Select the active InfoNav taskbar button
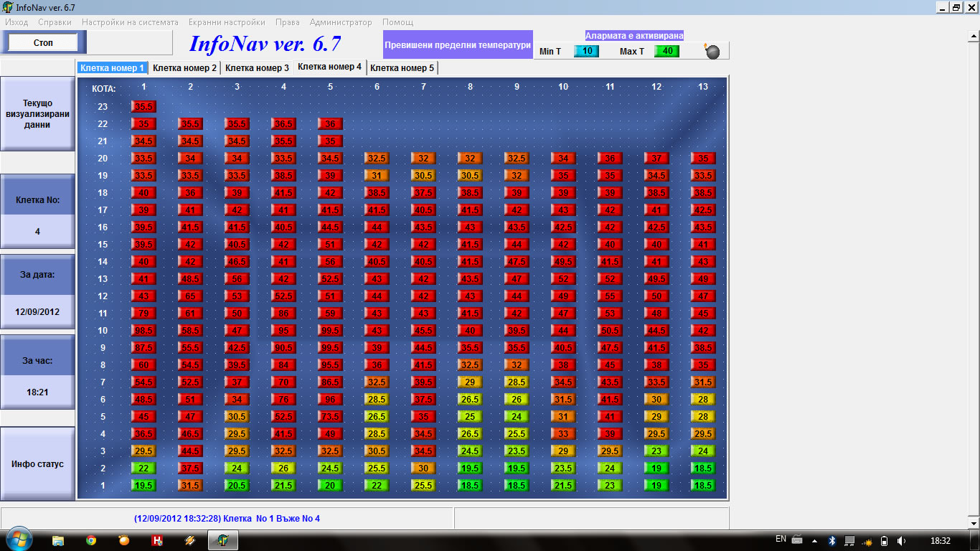This screenshot has width=980, height=551. pos(223,540)
